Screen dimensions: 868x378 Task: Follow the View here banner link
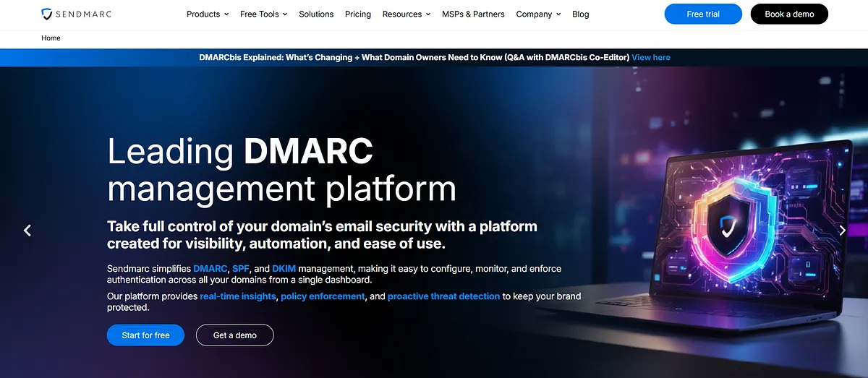pyautogui.click(x=651, y=57)
